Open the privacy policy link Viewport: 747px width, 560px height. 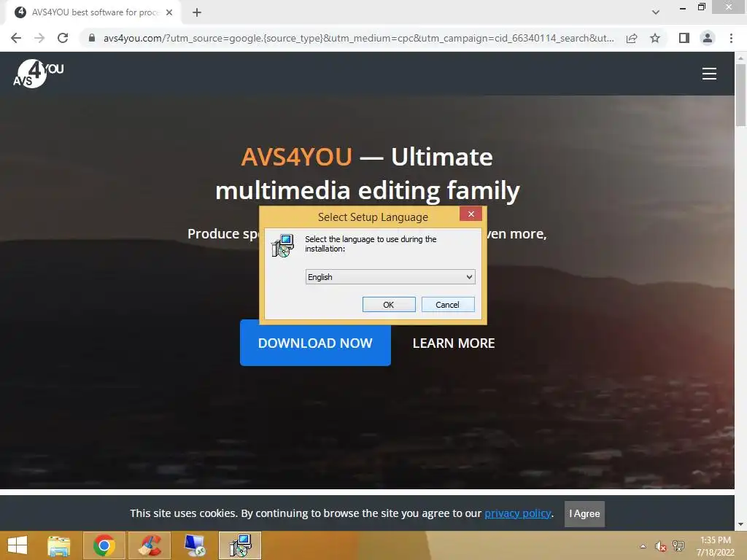click(518, 513)
